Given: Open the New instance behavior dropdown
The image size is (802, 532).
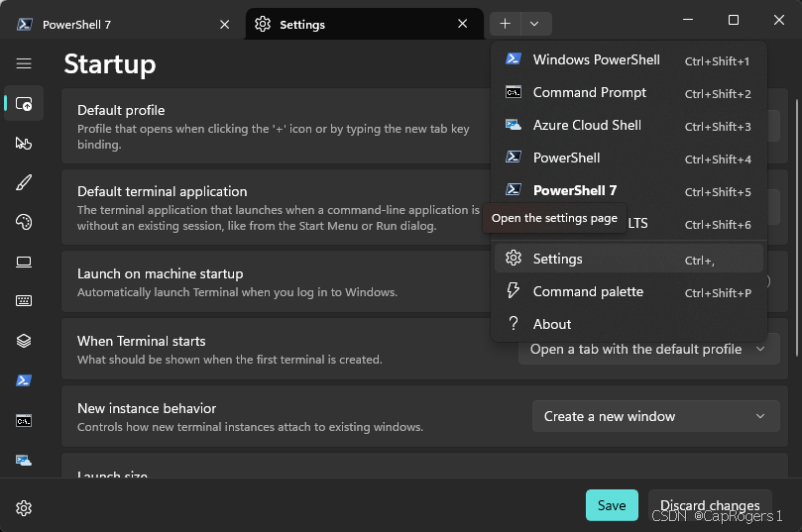Looking at the screenshot, I should point(656,416).
